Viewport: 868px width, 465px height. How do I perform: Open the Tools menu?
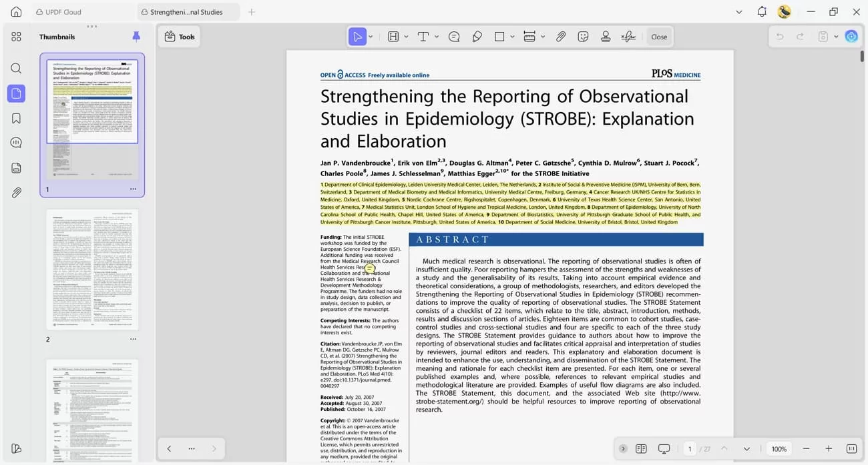point(179,37)
